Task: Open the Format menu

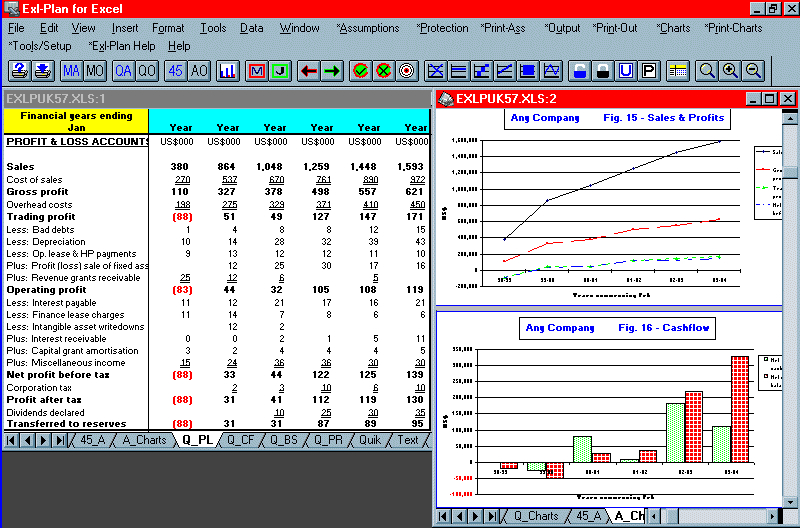Action: 168,28
